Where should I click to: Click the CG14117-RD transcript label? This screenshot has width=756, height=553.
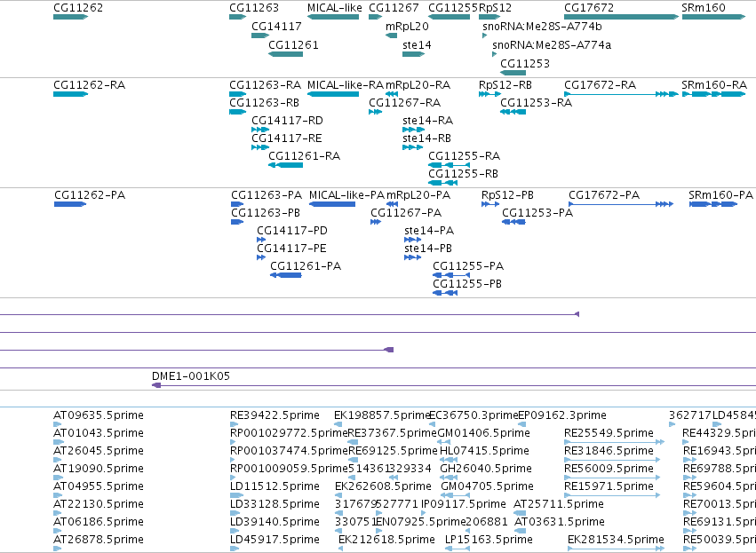point(287,121)
